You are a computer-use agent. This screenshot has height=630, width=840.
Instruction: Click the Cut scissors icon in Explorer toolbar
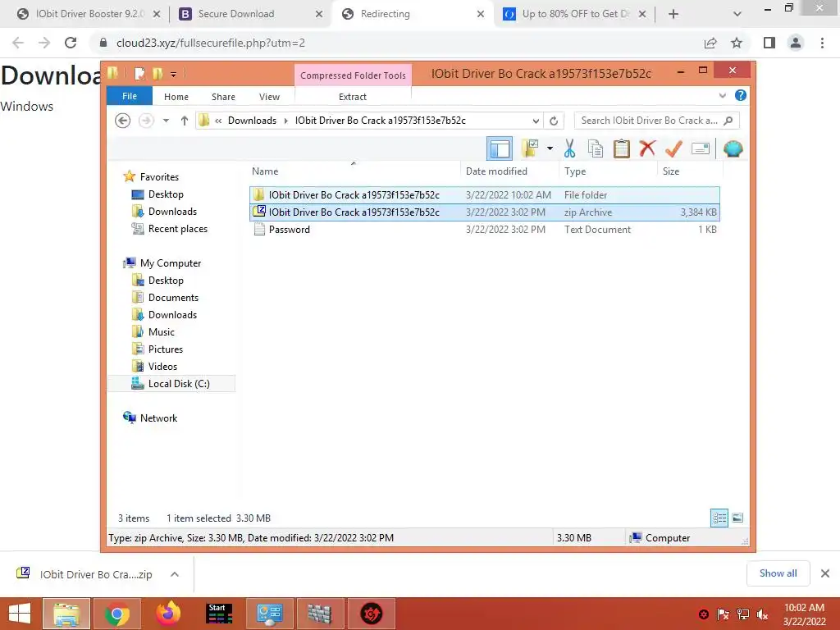tap(569, 148)
